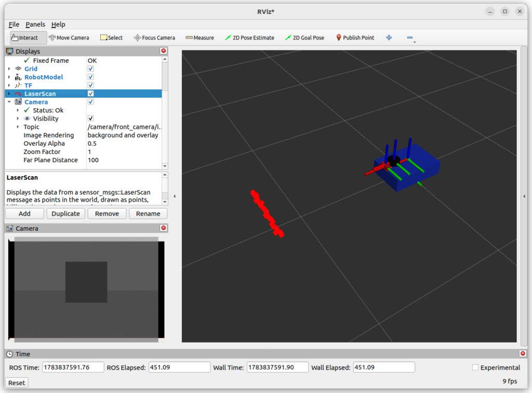Toggle the TF display checkbox

[90, 85]
